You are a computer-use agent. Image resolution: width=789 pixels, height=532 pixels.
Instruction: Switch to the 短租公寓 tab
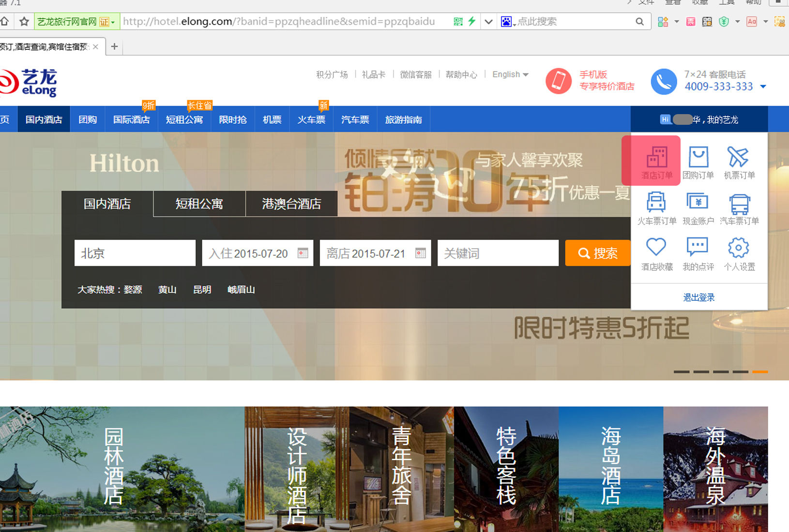[199, 204]
